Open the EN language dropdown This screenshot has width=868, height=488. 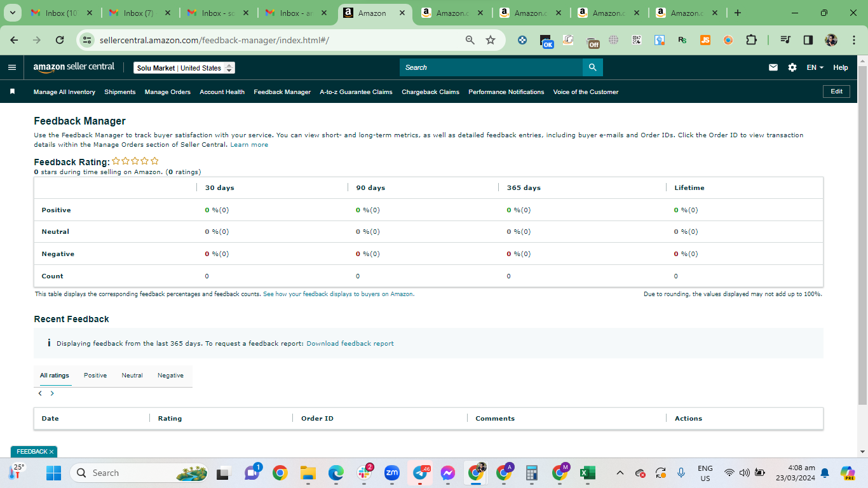pyautogui.click(x=815, y=67)
